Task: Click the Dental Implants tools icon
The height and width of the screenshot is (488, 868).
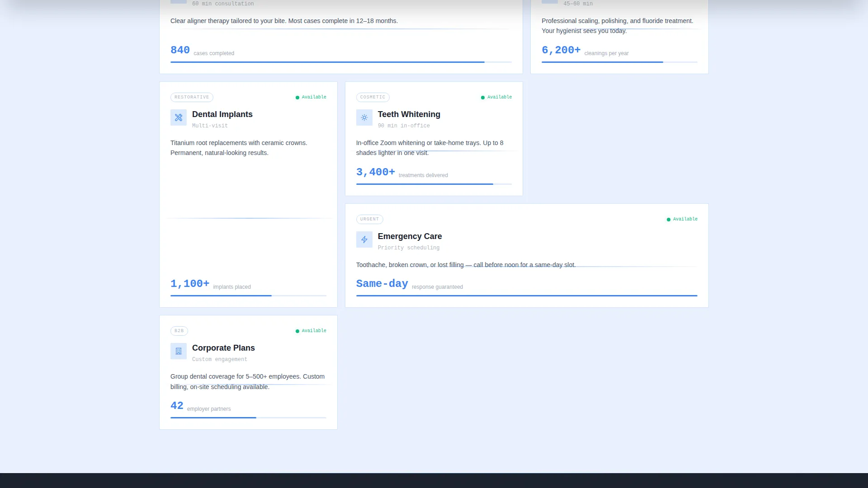Action: coord(179,117)
